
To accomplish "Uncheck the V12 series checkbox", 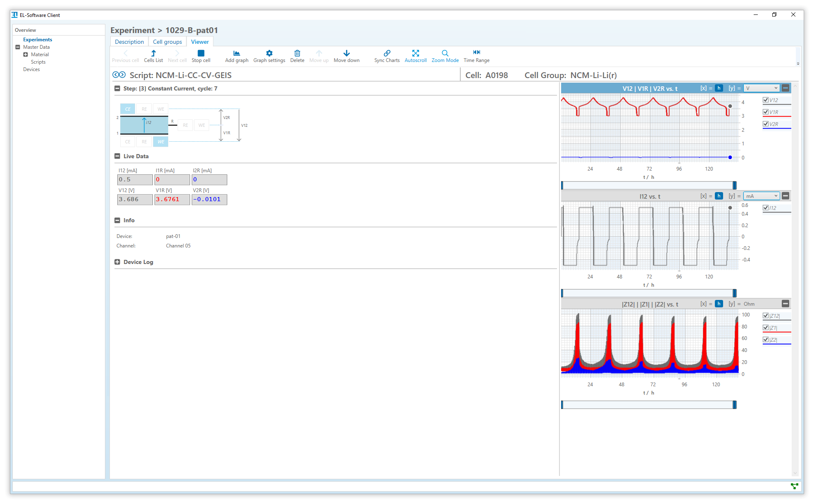I will (766, 100).
